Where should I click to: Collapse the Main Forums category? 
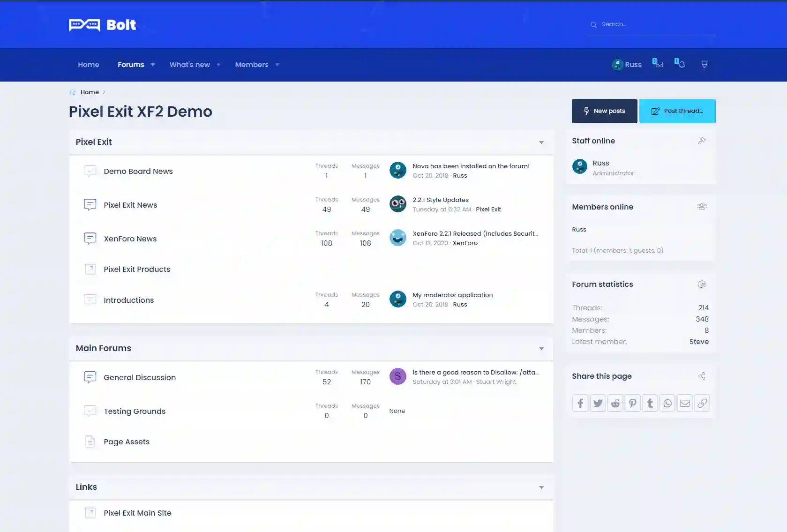click(x=541, y=349)
